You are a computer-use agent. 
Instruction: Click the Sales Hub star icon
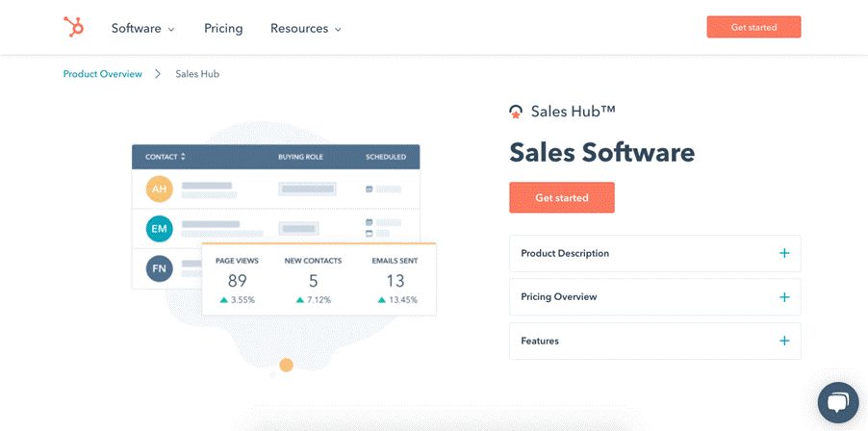[516, 112]
